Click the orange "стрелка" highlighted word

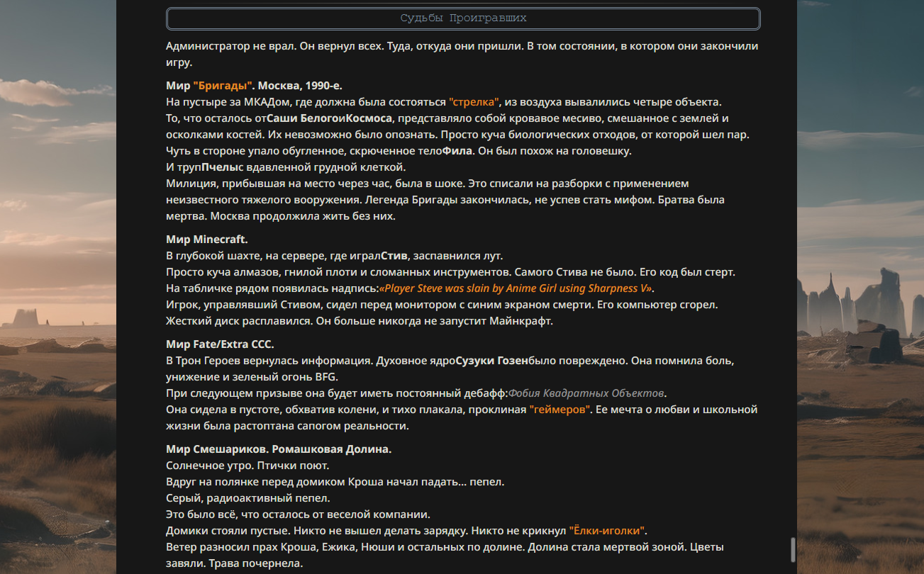click(474, 102)
